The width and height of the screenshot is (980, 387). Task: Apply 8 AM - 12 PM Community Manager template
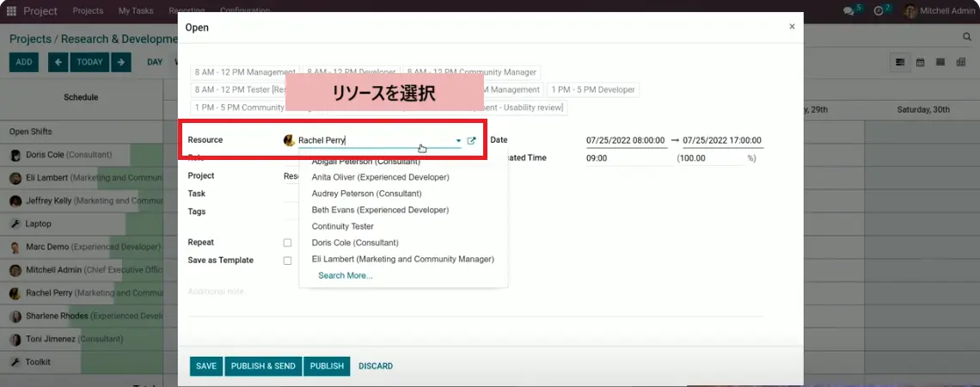(x=472, y=72)
